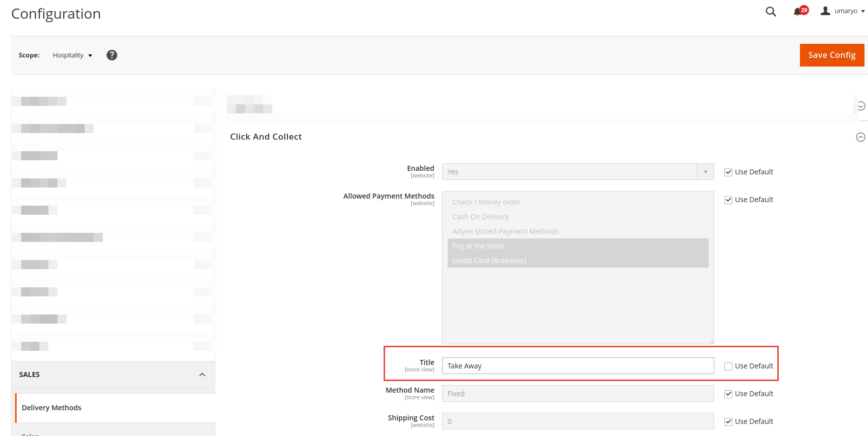This screenshot has width=868, height=436.
Task: Collapse the Click And Collect section
Action: point(860,137)
